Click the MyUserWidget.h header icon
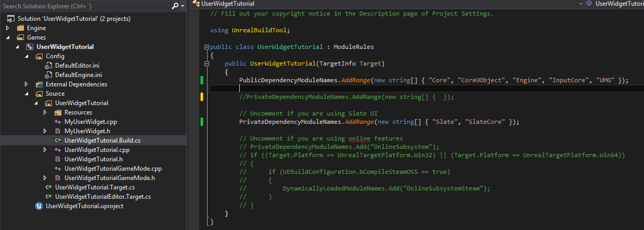This screenshot has width=644, height=230. 58,131
